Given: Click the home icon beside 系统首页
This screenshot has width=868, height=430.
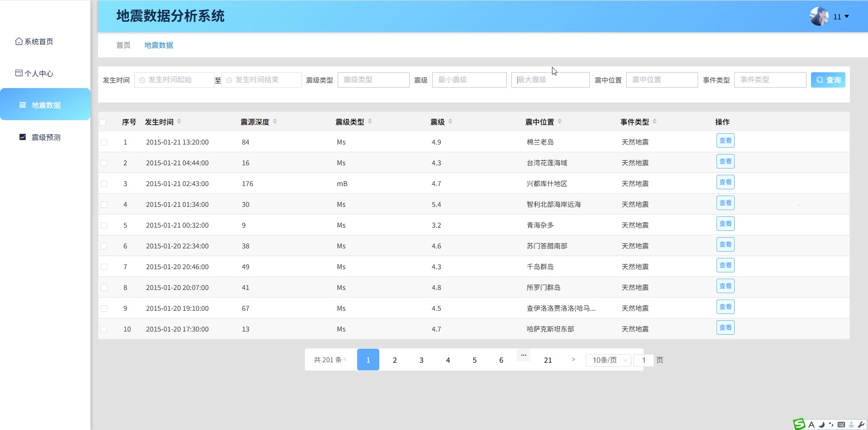Looking at the screenshot, I should point(19,41).
